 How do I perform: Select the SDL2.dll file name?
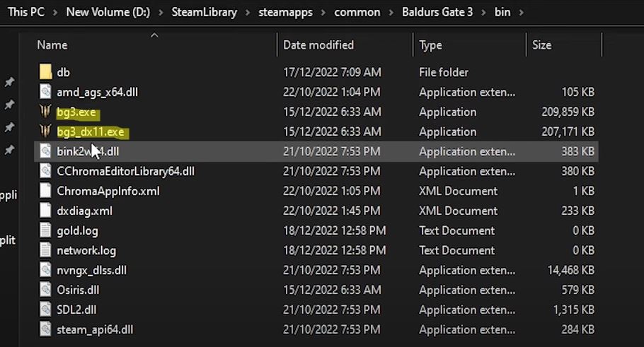[76, 310]
